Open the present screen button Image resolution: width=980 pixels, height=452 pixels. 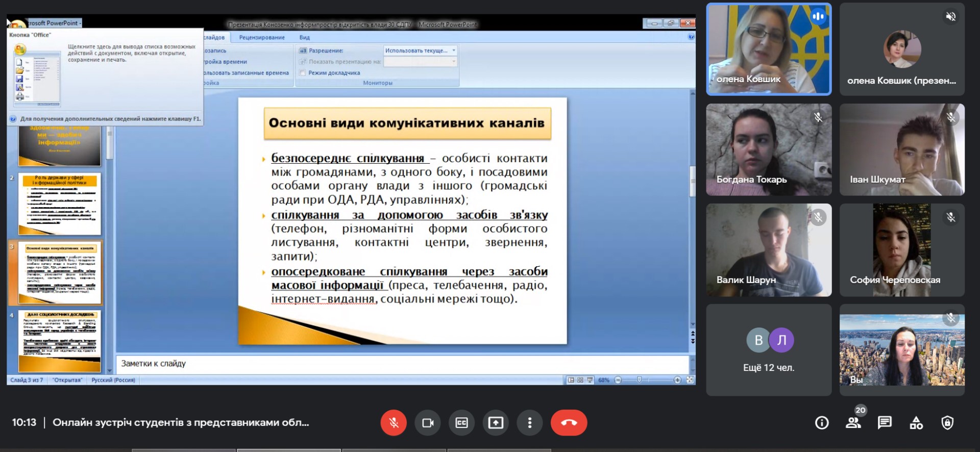point(496,422)
